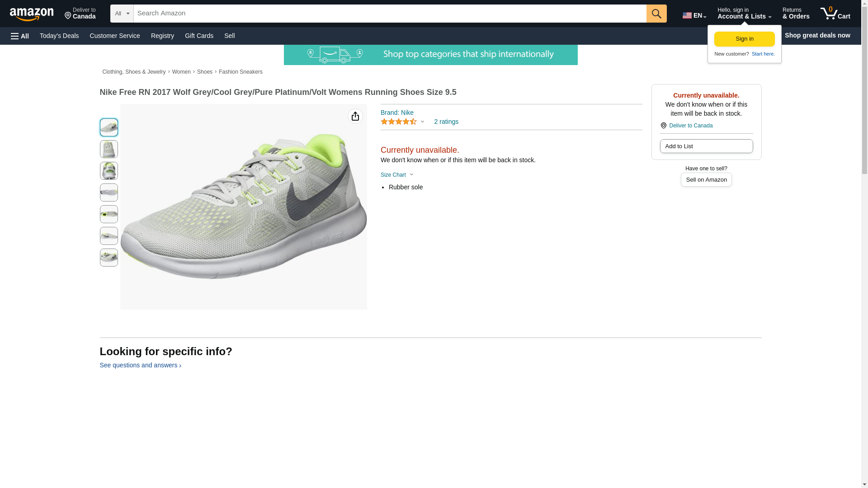868x488 pixels.
Task: Go to Gift Cards menu item
Action: point(199,36)
